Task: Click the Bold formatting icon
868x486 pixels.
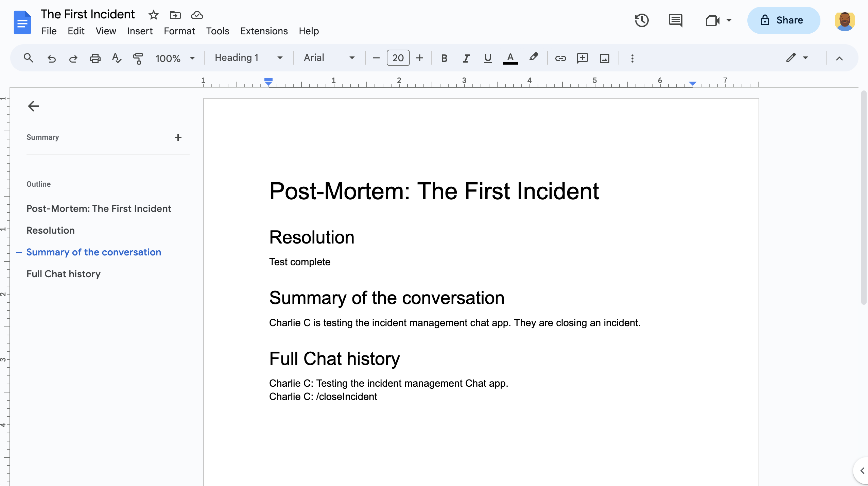Action: pyautogui.click(x=444, y=58)
